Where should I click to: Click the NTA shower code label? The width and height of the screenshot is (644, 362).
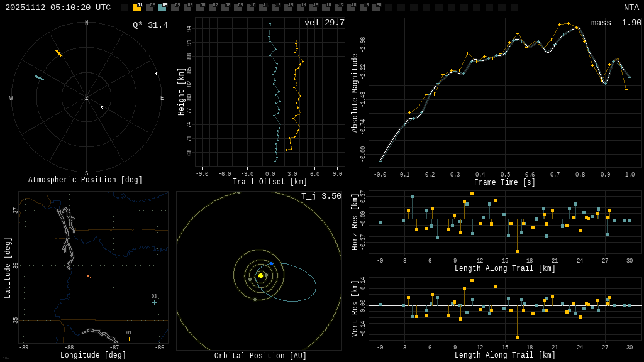[631, 8]
